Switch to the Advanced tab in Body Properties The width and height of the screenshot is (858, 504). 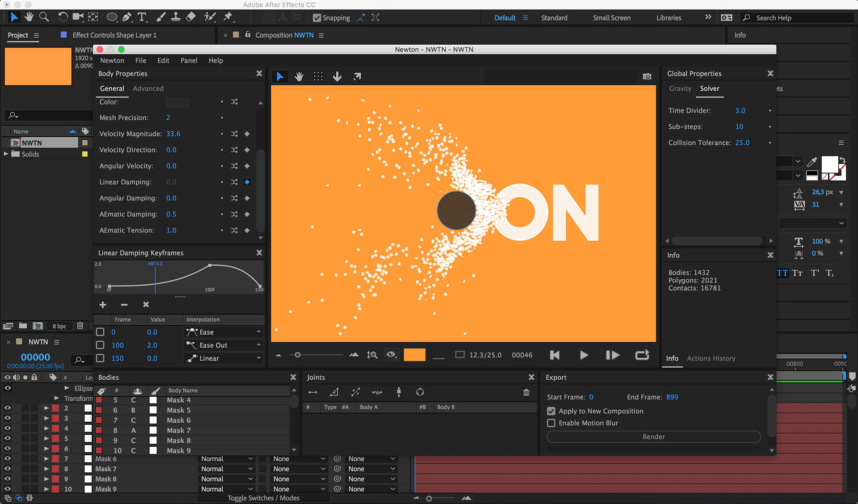(148, 88)
